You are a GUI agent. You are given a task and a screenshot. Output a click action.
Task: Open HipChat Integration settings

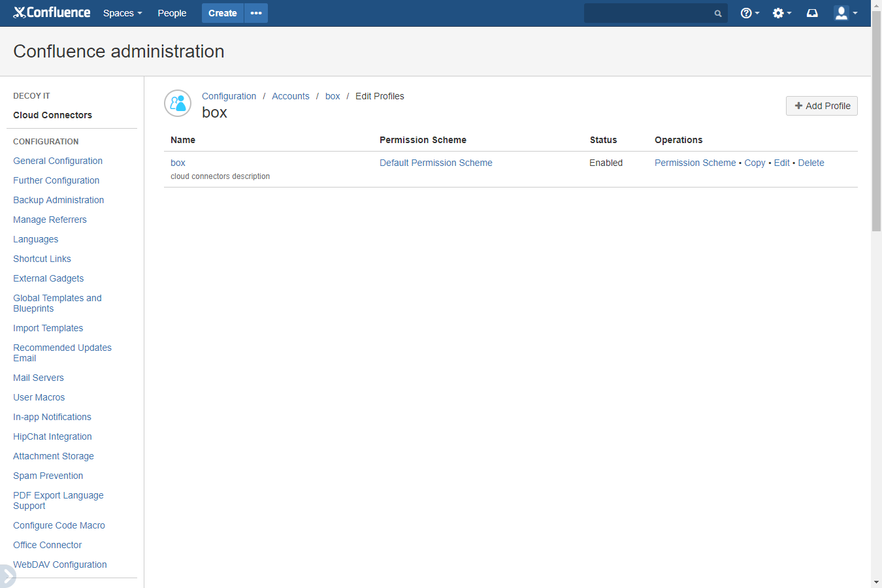[52, 436]
